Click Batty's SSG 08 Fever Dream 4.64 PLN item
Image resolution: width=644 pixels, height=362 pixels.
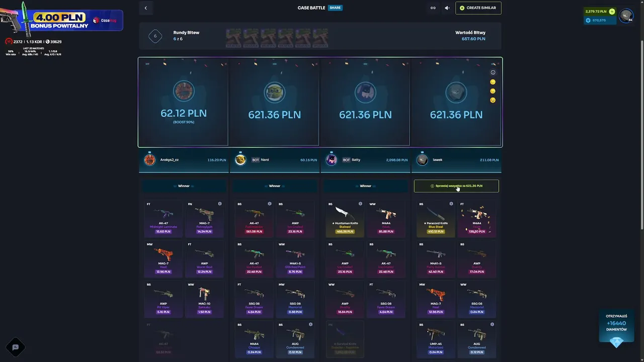click(386, 299)
